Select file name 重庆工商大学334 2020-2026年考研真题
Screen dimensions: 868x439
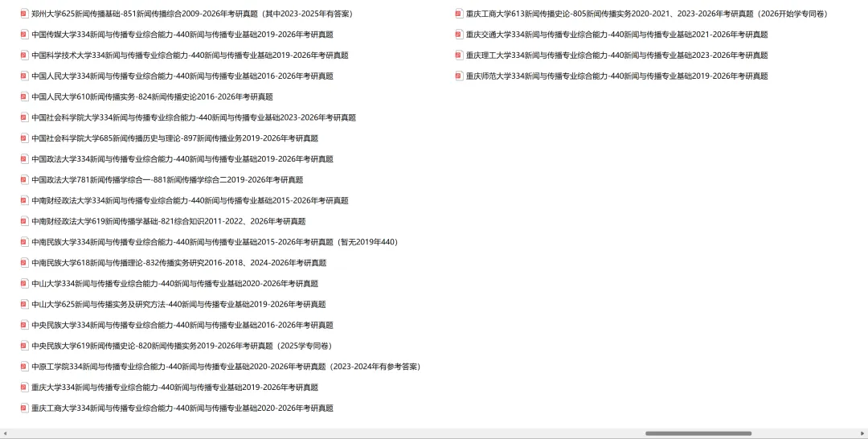point(182,408)
